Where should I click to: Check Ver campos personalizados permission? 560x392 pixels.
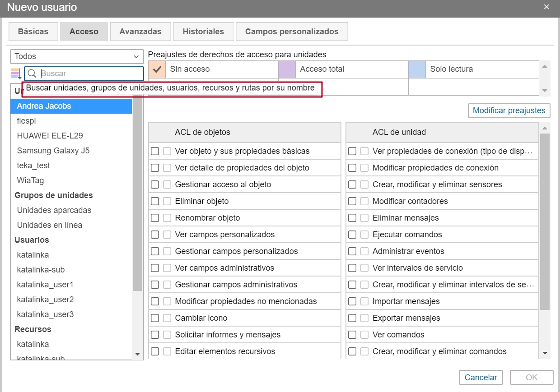tap(155, 235)
